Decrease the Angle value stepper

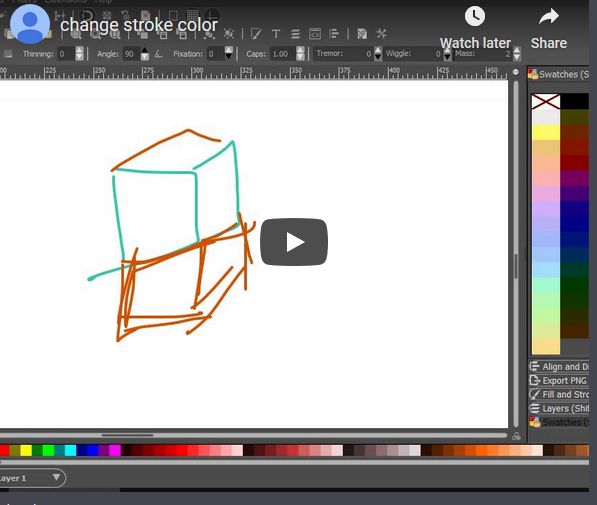coord(145,57)
